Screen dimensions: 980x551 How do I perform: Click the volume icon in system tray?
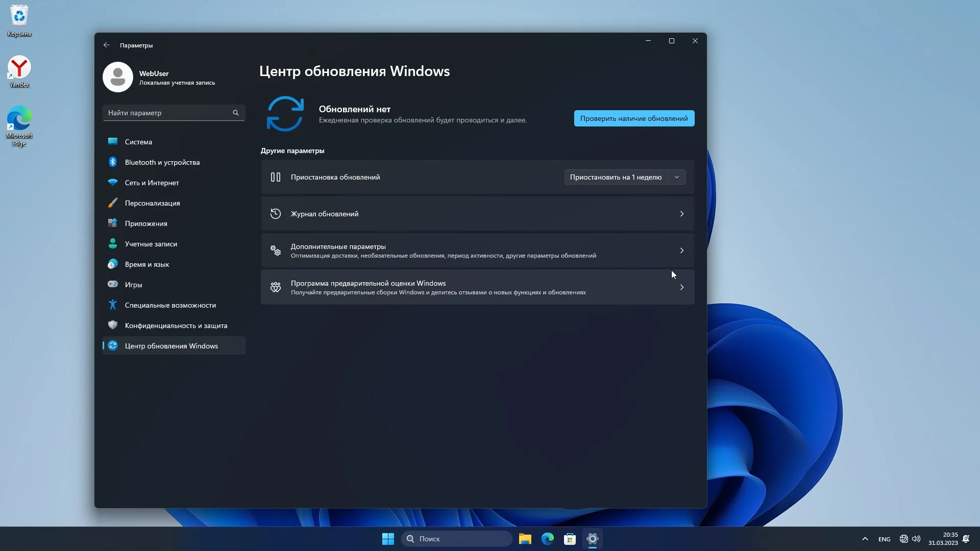(916, 539)
